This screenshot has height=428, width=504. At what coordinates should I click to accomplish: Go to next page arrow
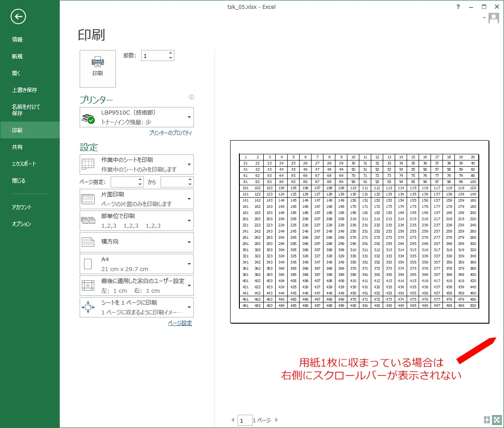click(x=277, y=420)
